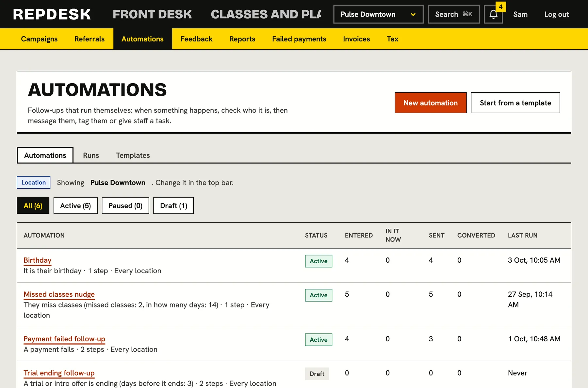Click the Location badge
588x388 pixels.
tap(34, 182)
